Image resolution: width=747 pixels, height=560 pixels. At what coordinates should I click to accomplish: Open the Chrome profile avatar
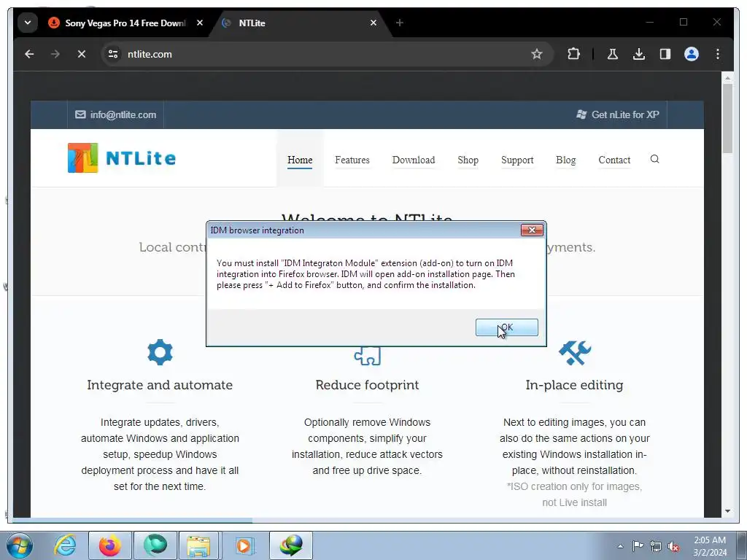pyautogui.click(x=692, y=54)
